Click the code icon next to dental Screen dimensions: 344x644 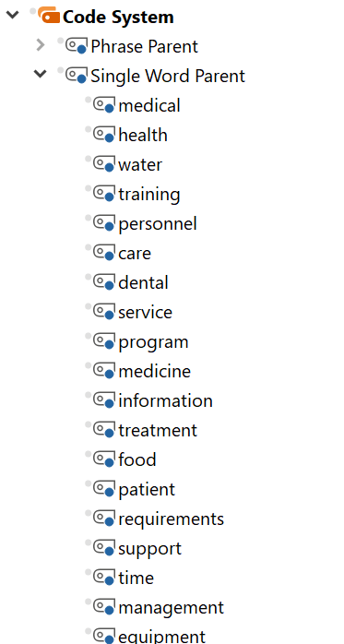click(104, 282)
